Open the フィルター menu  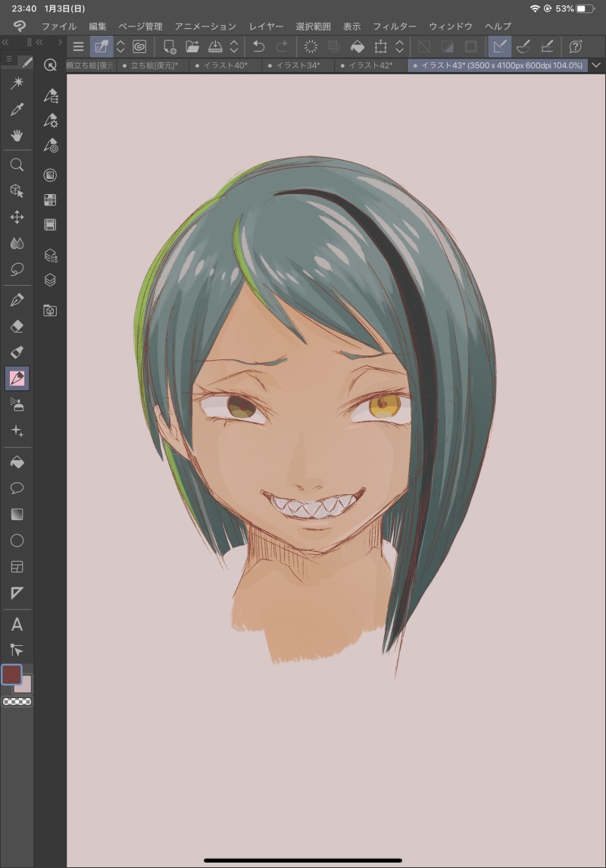point(394,26)
